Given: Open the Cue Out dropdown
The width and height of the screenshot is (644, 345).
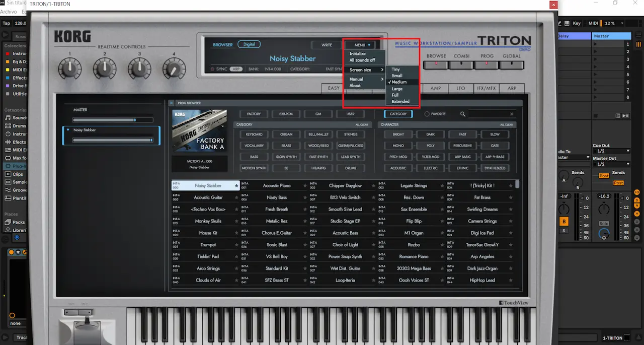Looking at the screenshot, I should pyautogui.click(x=611, y=151).
